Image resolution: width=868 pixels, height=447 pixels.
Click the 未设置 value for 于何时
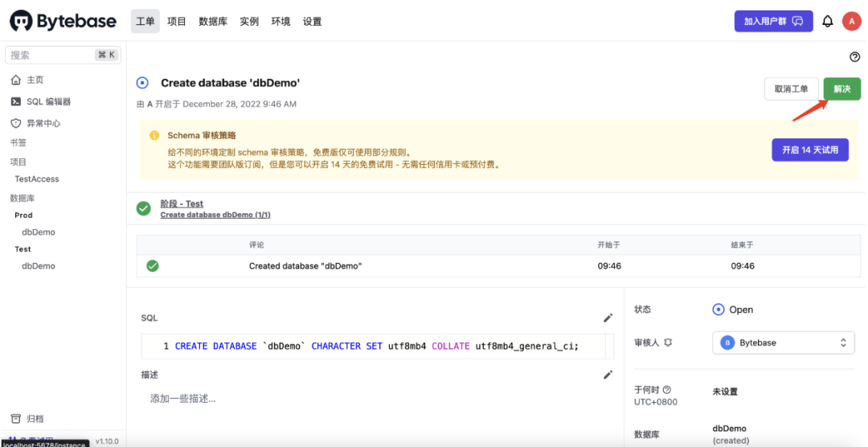725,392
